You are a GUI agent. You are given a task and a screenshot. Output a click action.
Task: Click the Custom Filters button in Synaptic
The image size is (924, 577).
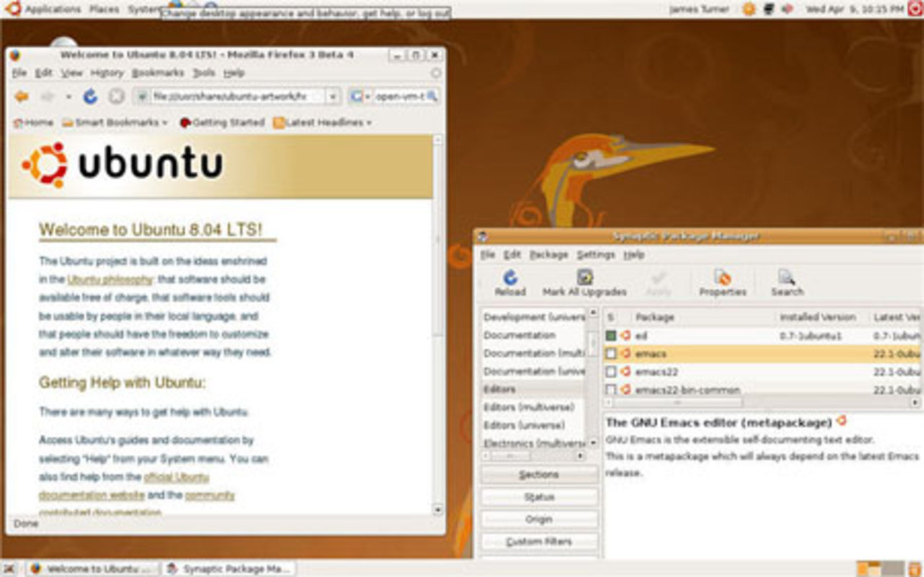coord(539,542)
